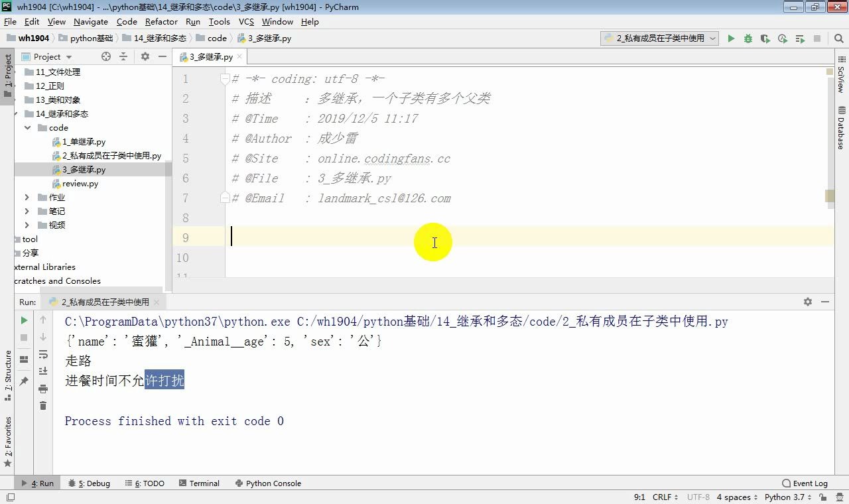The image size is (849, 504).
Task: Rerun the script from the Run panel
Action: click(24, 320)
